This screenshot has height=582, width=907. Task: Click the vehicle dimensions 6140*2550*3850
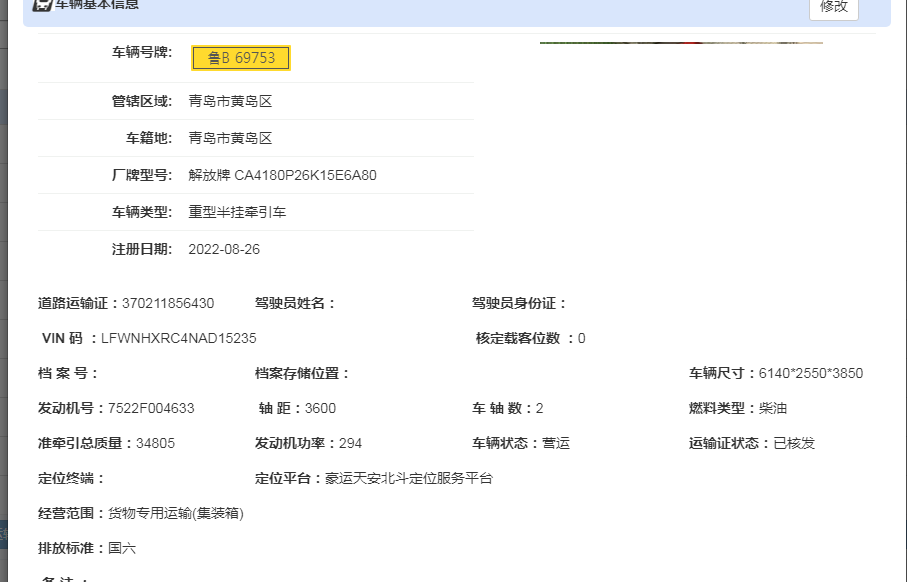(x=810, y=373)
